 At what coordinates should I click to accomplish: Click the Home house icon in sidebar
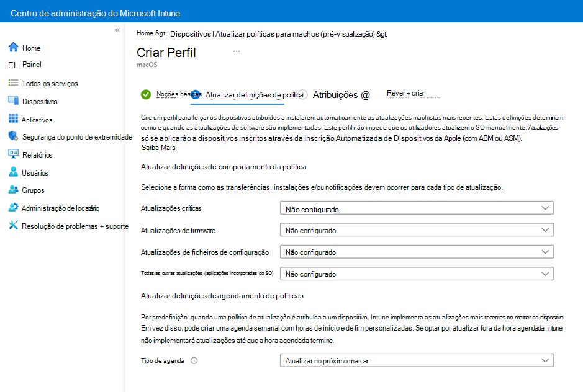[x=14, y=47]
